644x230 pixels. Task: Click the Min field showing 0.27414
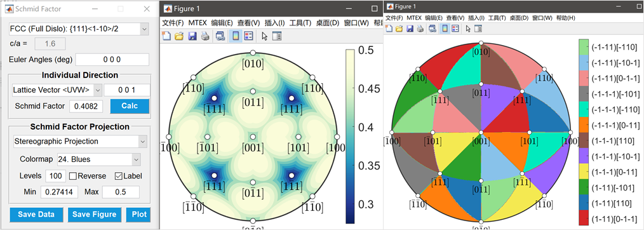pos(60,192)
